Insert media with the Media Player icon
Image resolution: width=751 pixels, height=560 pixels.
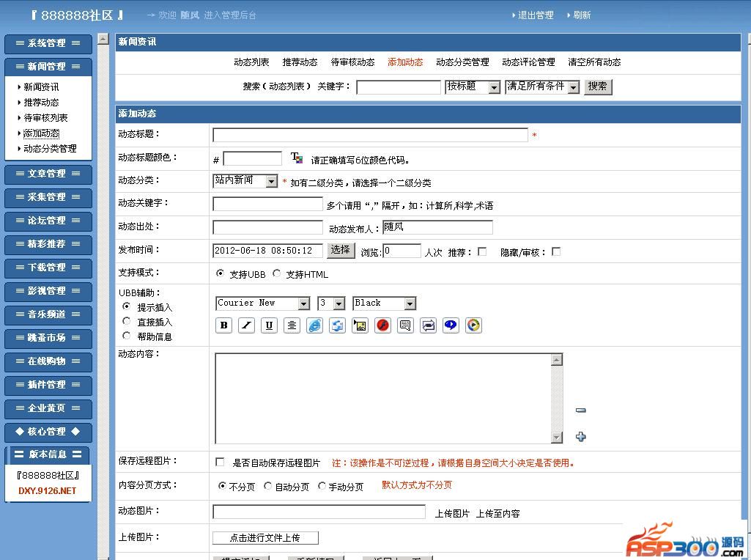pos(474,325)
